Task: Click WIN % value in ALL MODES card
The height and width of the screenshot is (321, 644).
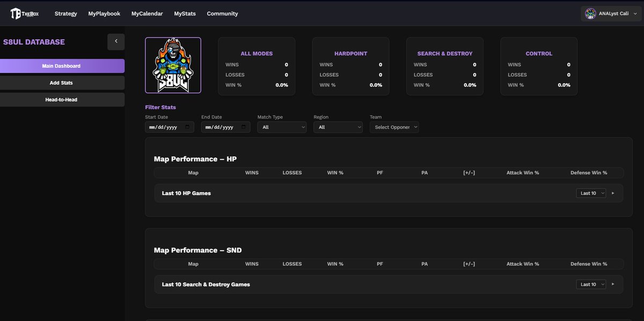Action: 282,85
